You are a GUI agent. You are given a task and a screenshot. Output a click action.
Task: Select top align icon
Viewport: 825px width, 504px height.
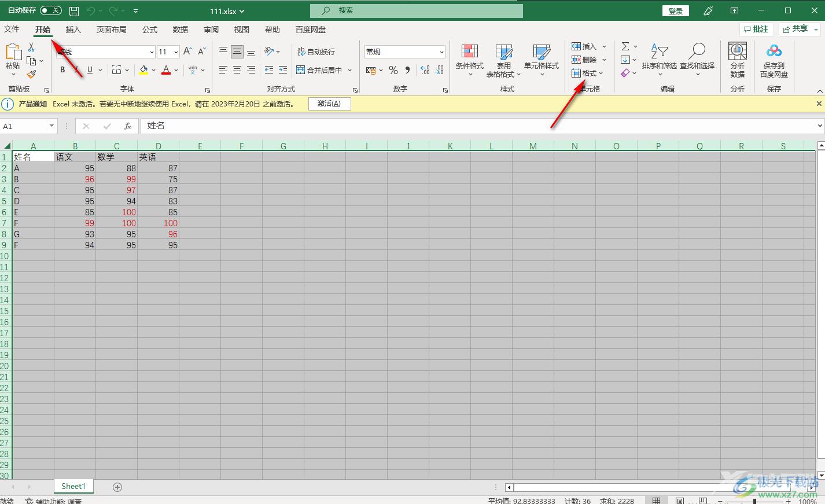(223, 51)
